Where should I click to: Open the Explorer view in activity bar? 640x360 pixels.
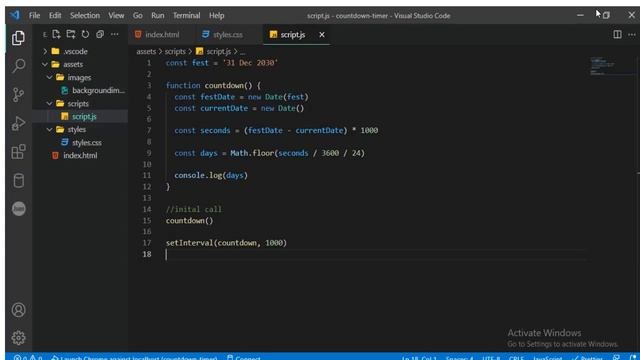tap(18, 38)
